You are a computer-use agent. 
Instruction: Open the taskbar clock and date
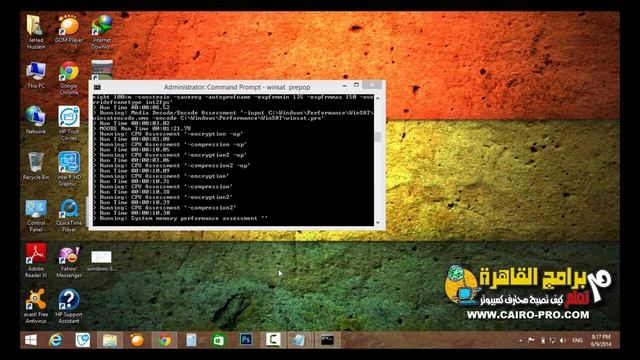click(x=601, y=340)
